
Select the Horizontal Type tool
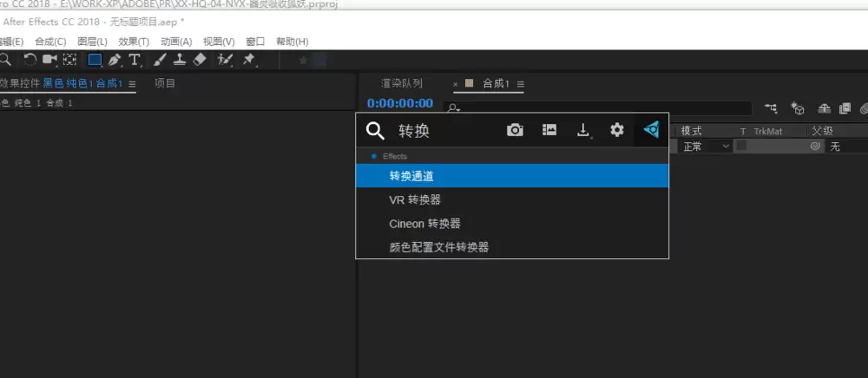pyautogui.click(x=135, y=60)
